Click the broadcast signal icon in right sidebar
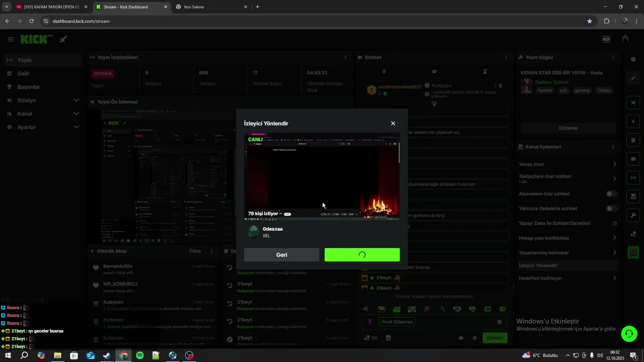644x362 pixels. click(633, 177)
